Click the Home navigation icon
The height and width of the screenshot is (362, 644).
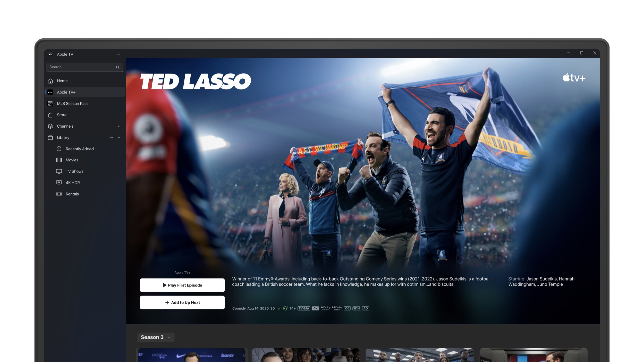pyautogui.click(x=50, y=80)
